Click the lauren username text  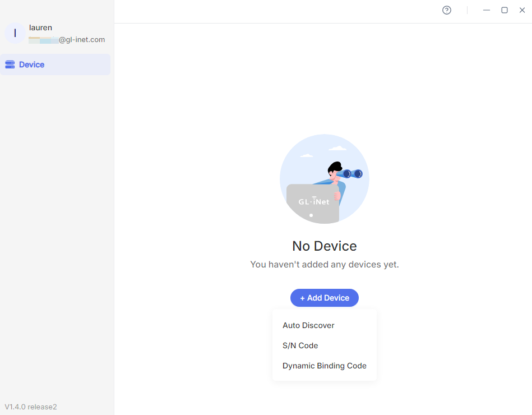coord(40,27)
